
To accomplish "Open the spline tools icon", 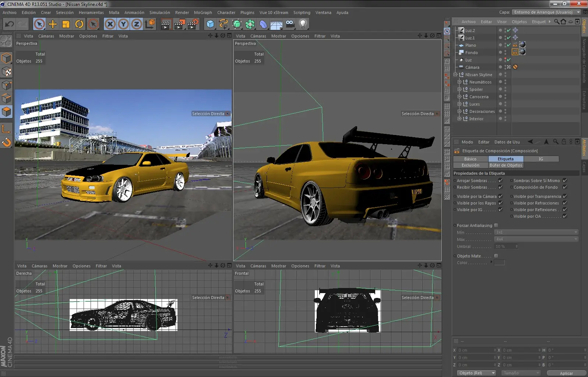I will [223, 24].
